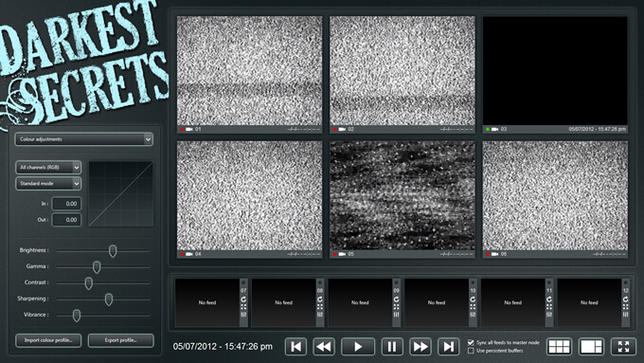Click the skip to start playback button
This screenshot has width=644, height=363.
point(295,347)
